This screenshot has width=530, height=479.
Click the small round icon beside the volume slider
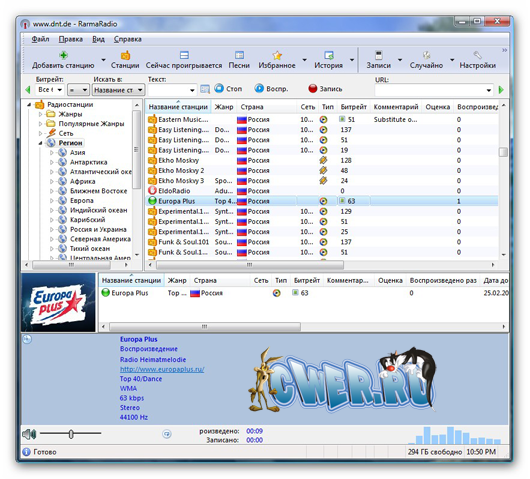[167, 434]
